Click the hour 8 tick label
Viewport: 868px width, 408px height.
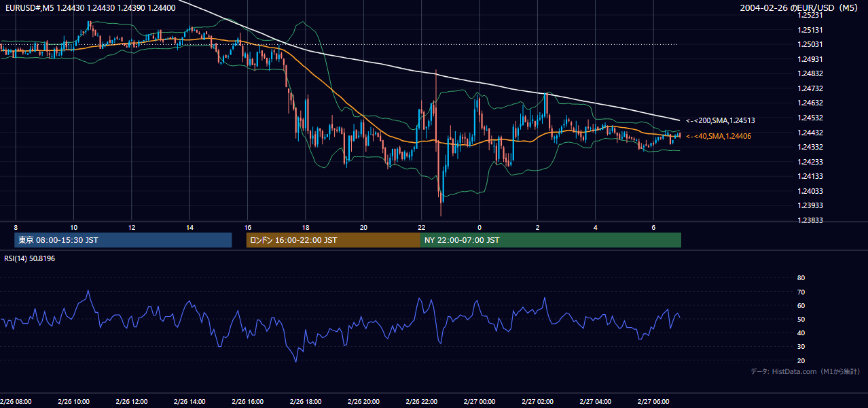(x=16, y=227)
